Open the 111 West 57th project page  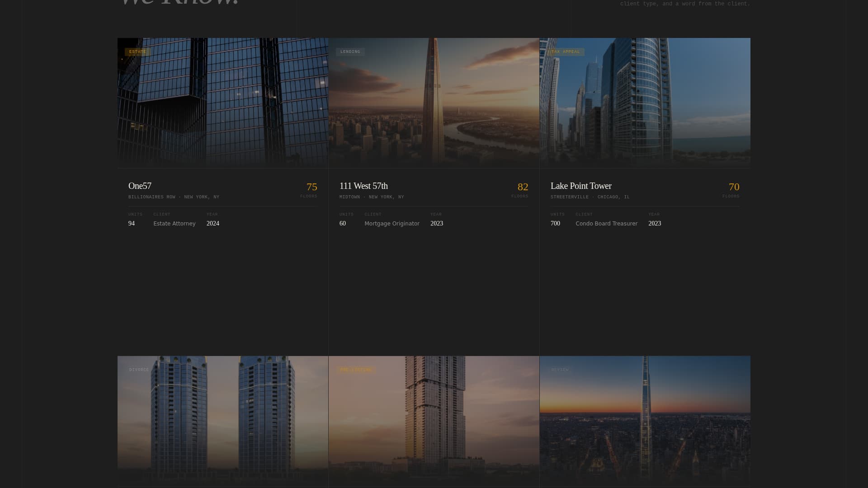363,186
